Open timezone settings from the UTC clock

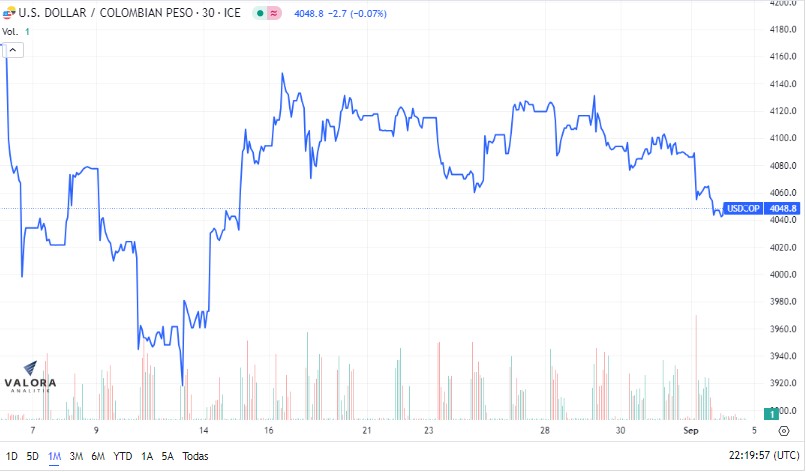[x=764, y=456]
